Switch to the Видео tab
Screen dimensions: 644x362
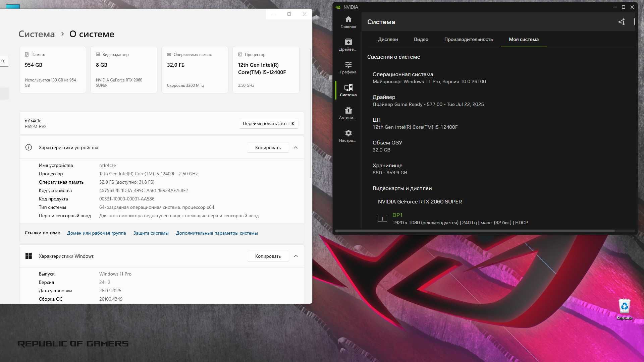point(421,39)
